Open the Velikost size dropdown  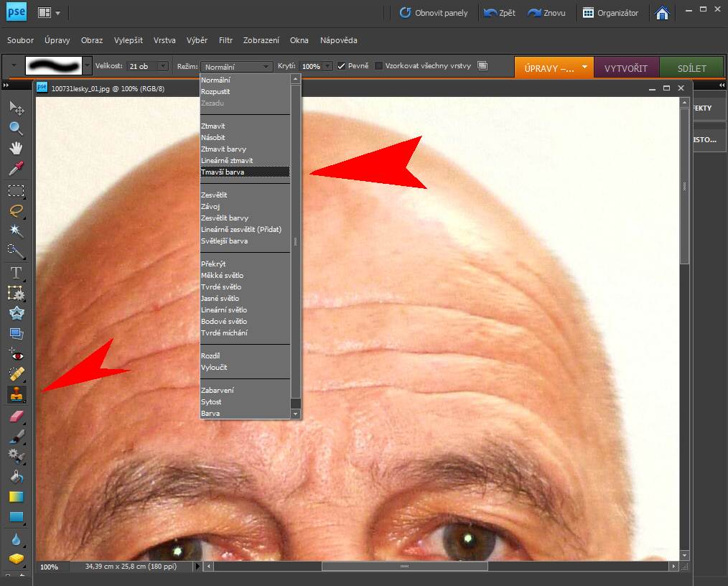(163, 66)
